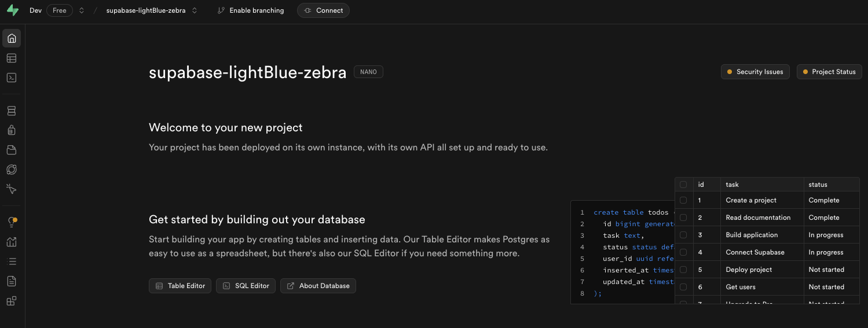The width and height of the screenshot is (868, 328).
Task: Check the row for Read documentation
Action: pyautogui.click(x=683, y=218)
